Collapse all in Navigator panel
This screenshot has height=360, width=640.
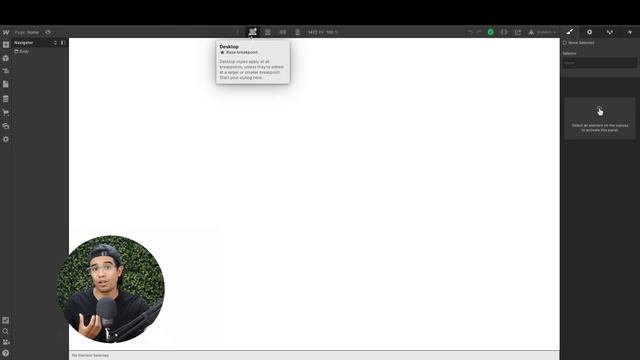55,42
